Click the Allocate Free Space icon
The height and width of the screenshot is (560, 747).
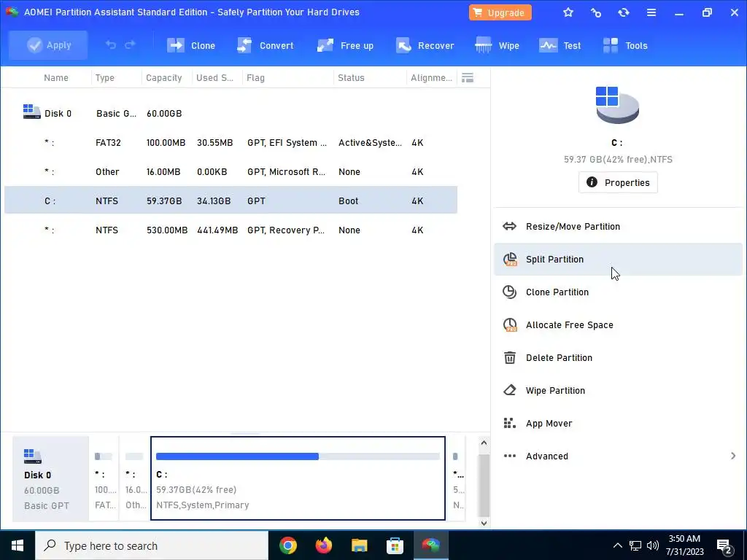tap(510, 325)
